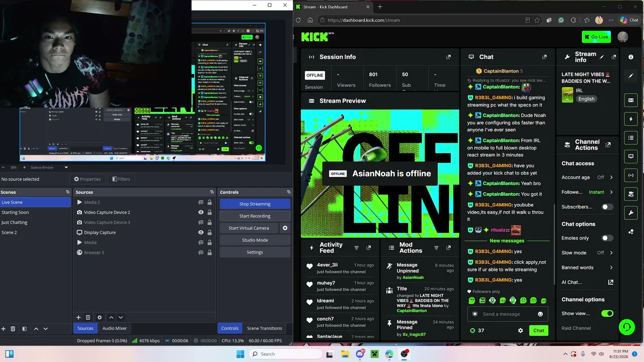Show the Browser 3 source
644x362 pixels.
[201, 252]
